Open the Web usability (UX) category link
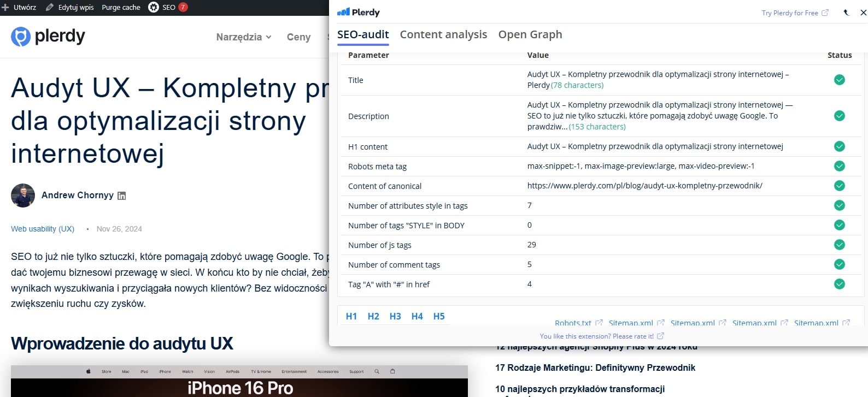This screenshot has height=397, width=868. 43,229
